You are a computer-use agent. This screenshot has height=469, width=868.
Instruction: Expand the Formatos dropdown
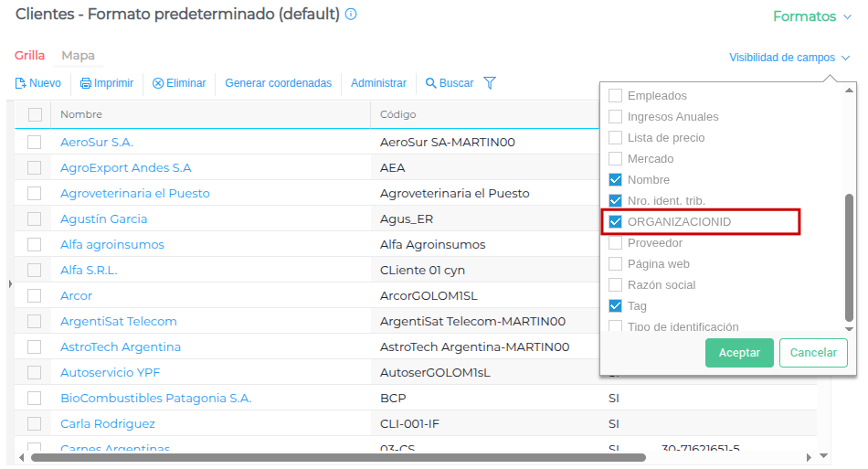pyautogui.click(x=811, y=16)
